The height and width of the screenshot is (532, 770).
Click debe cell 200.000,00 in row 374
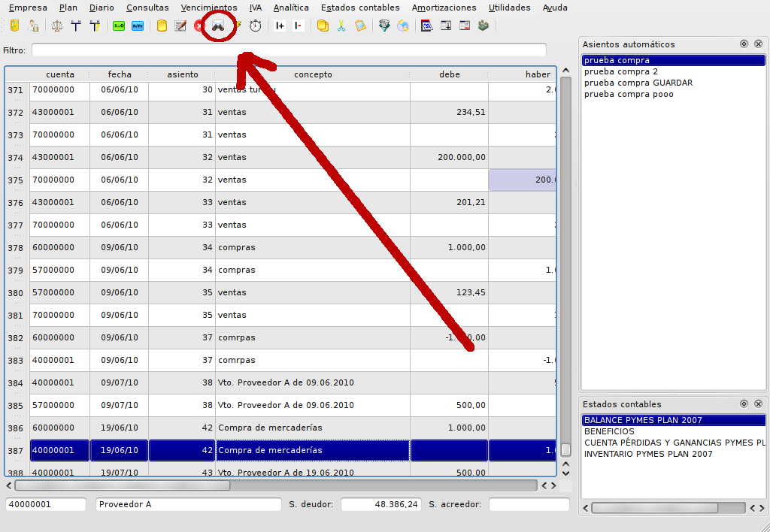click(450, 157)
